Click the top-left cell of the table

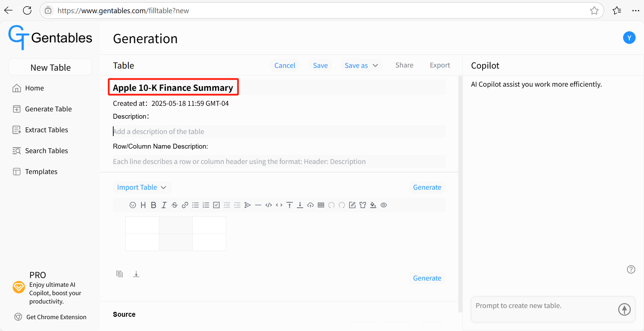click(x=142, y=225)
